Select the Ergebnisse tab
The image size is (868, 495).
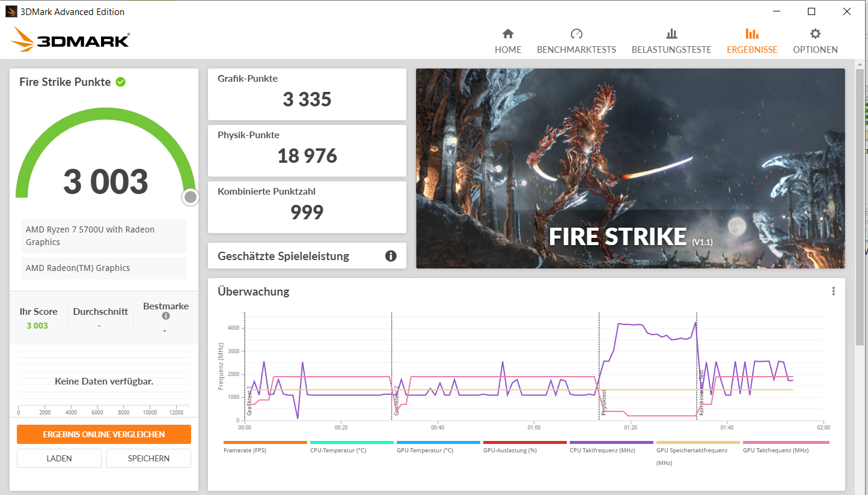pyautogui.click(x=752, y=41)
